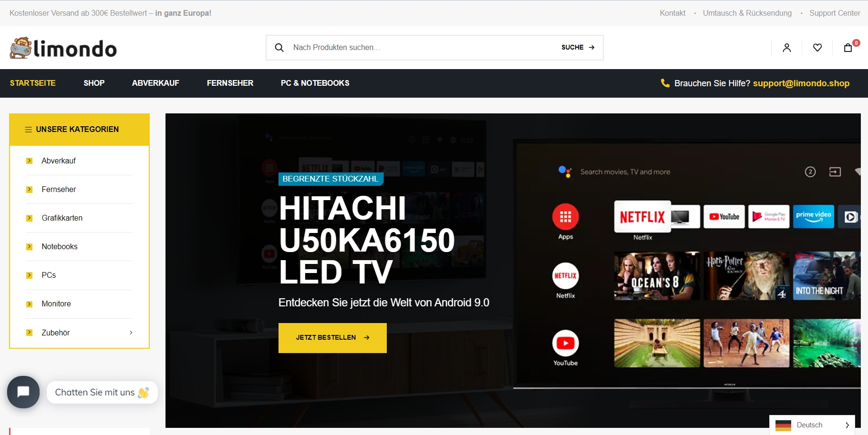
Task: Click the Into the Night thumbnail
Action: pos(827,276)
